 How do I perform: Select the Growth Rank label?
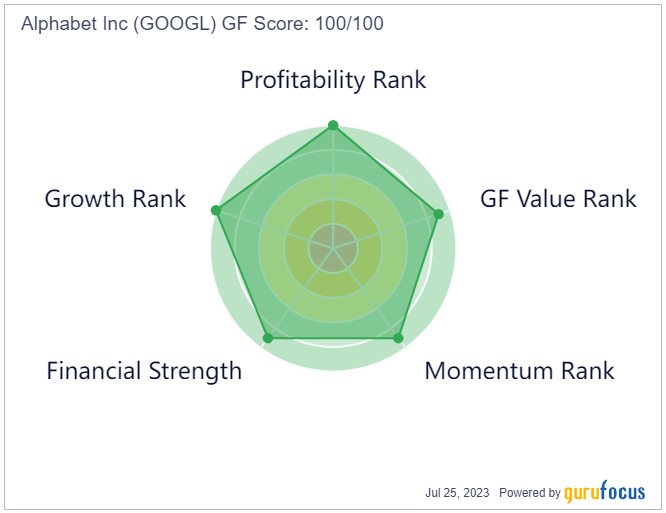(115, 199)
